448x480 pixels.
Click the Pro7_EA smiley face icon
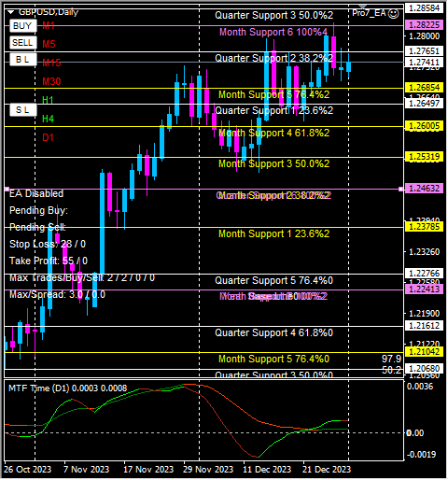click(x=394, y=13)
